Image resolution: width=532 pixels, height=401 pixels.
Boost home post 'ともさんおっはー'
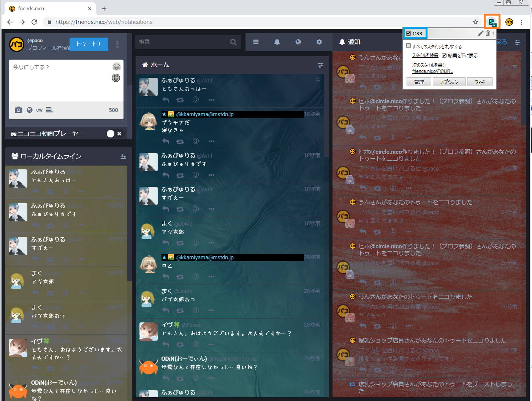(x=180, y=100)
